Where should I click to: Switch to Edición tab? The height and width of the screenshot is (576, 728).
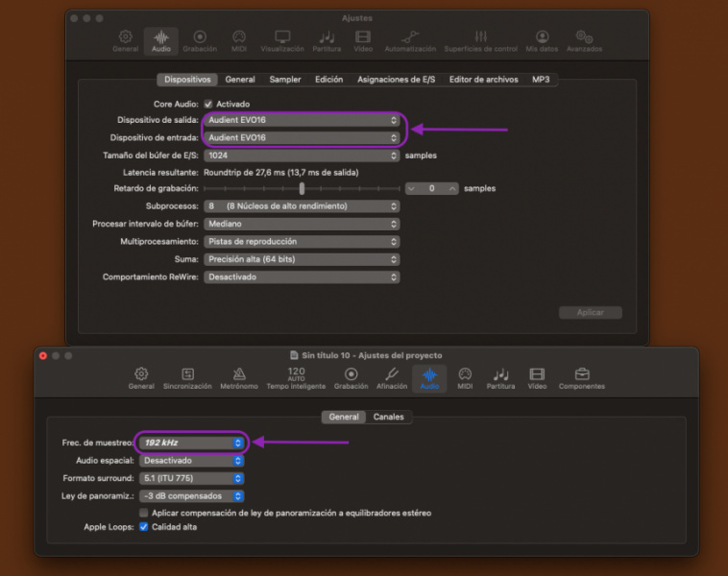(x=328, y=80)
